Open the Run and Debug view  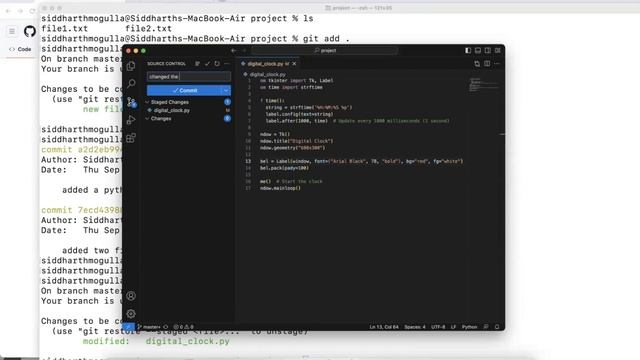coord(131,120)
